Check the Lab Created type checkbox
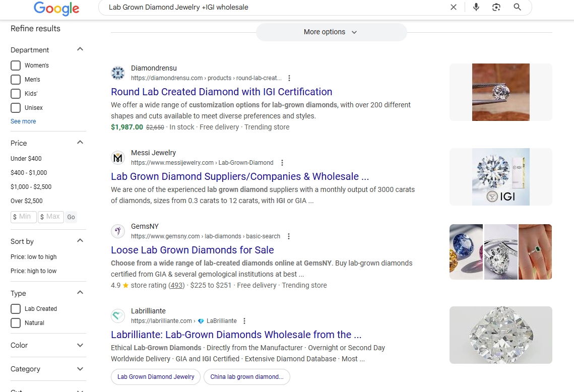 point(16,308)
